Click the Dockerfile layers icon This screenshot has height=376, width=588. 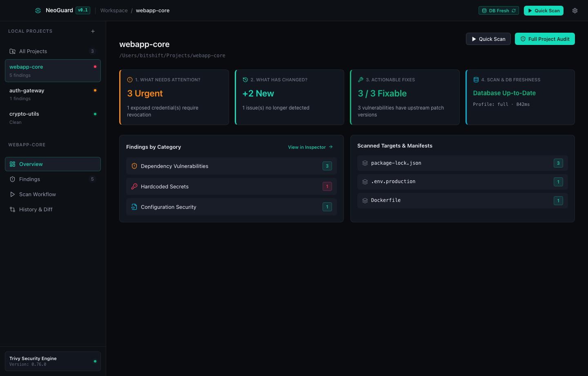pyautogui.click(x=365, y=201)
